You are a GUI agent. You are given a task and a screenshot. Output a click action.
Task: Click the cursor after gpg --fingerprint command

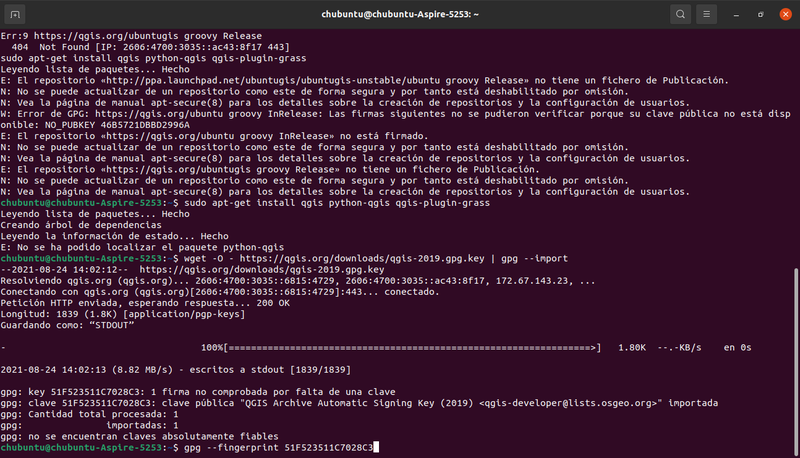tap(376, 448)
